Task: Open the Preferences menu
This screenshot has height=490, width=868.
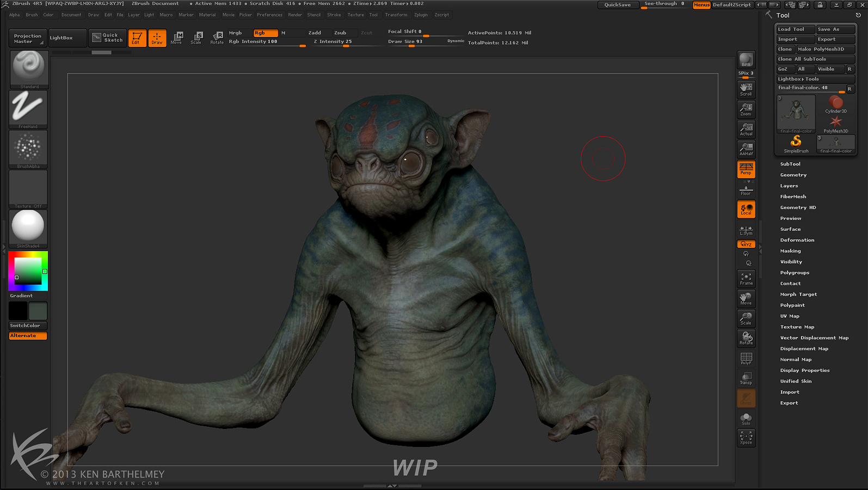Action: [269, 15]
